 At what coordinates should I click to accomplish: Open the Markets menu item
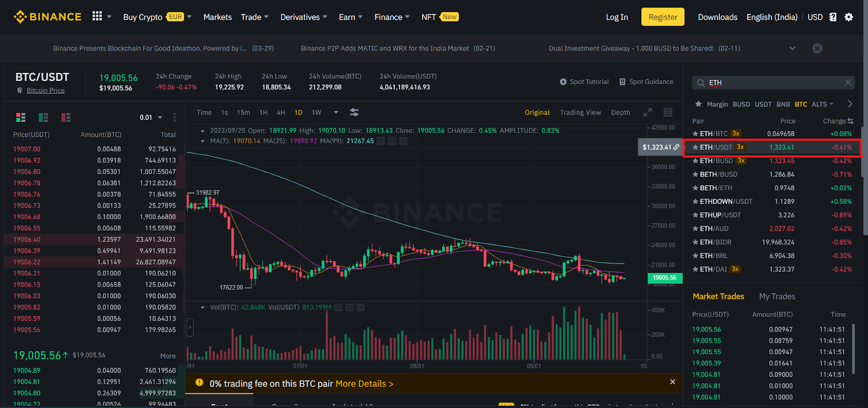(218, 17)
